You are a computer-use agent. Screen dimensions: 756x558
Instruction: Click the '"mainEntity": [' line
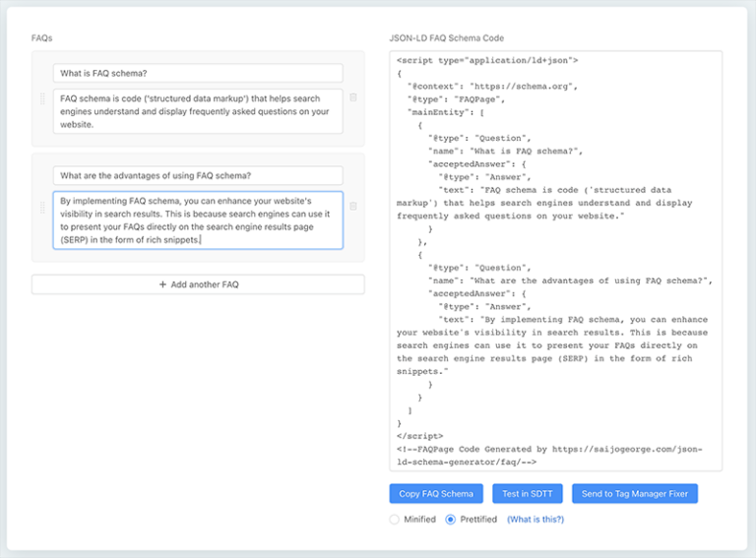[x=446, y=112]
